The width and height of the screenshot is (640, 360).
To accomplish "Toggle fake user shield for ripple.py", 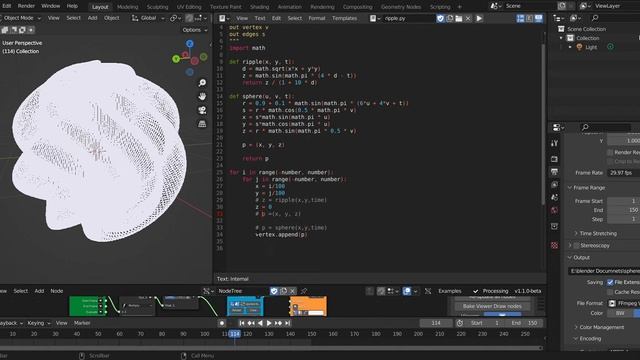I will [x=440, y=18].
